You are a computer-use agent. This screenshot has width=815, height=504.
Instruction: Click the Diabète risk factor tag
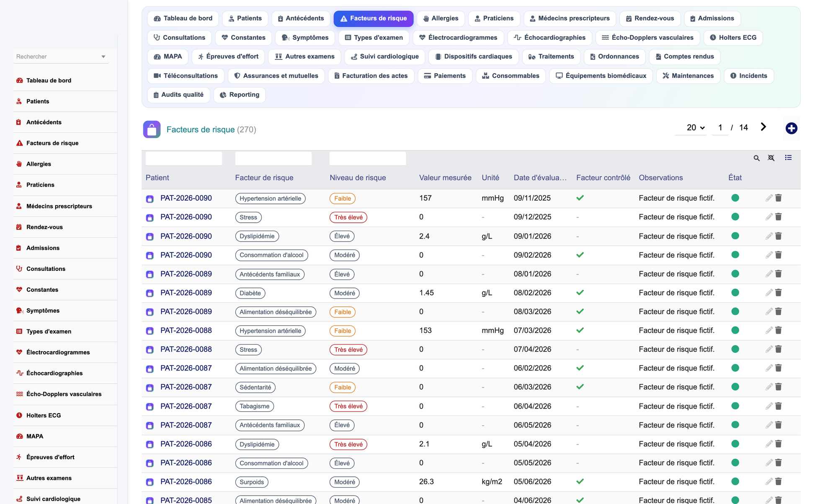click(250, 293)
